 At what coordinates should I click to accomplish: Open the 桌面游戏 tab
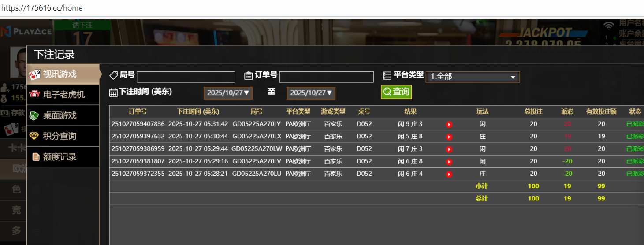pyautogui.click(x=63, y=115)
